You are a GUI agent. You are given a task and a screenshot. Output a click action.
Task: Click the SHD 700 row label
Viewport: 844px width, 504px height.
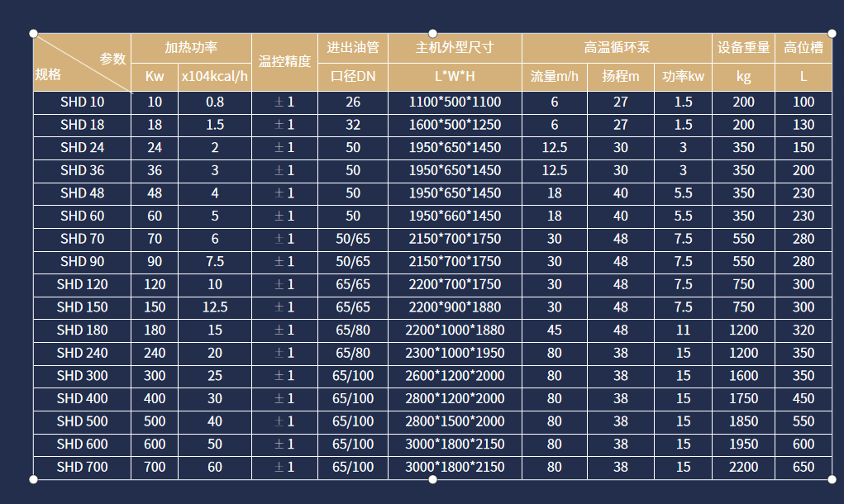pos(80,467)
